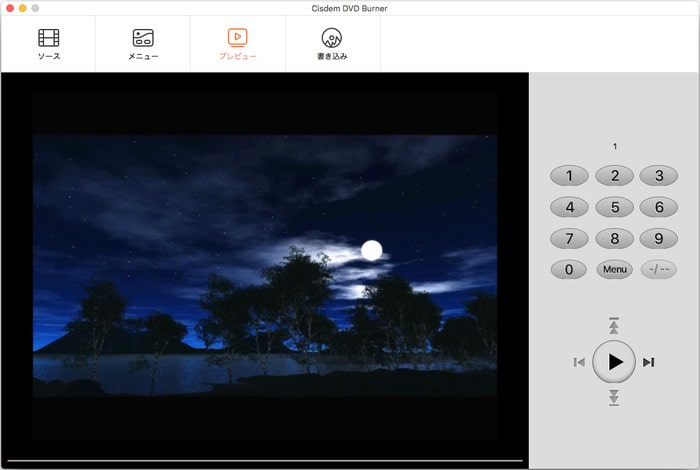Viewport: 700px width, 470px height.
Task: Click number 3 remote button
Action: [659, 175]
